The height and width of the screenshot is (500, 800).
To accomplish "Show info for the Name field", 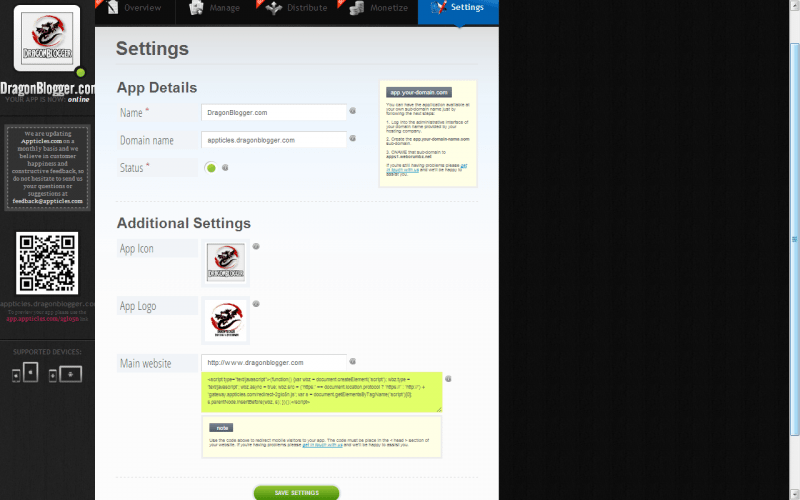I will coord(352,111).
